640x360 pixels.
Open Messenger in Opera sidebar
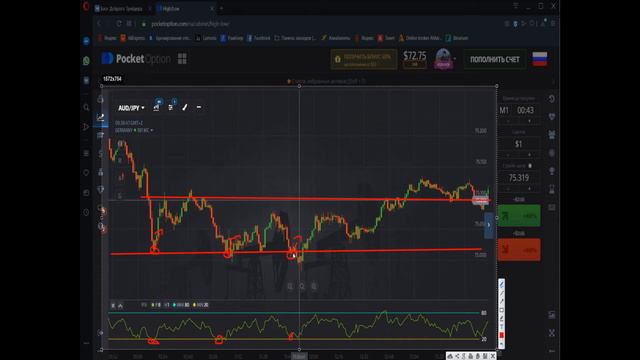(86, 41)
